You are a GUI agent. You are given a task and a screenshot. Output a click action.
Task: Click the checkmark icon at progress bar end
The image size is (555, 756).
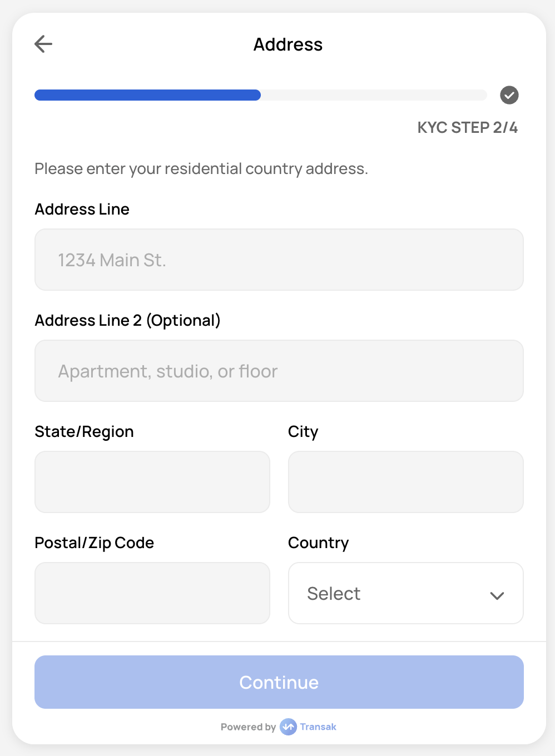click(x=509, y=95)
